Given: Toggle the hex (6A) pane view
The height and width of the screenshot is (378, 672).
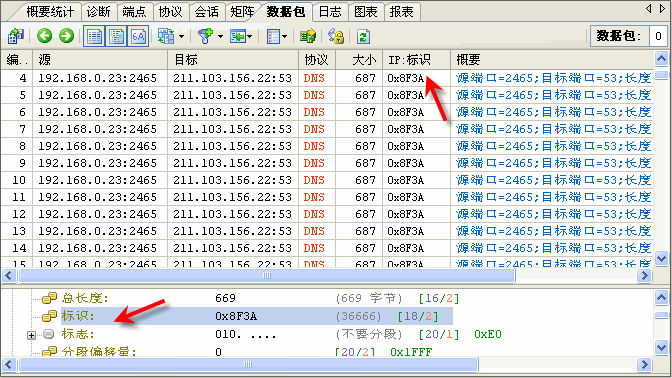Looking at the screenshot, I should tap(138, 36).
